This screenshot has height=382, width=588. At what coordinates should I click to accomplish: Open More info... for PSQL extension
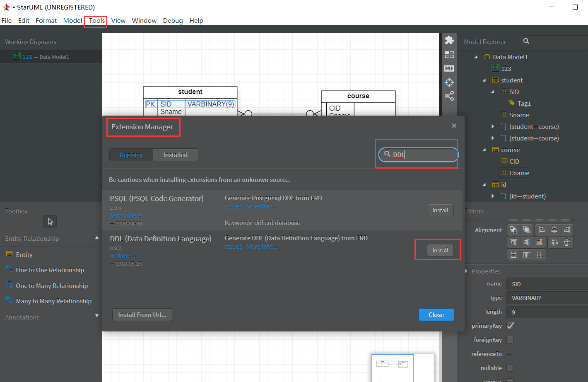point(262,206)
